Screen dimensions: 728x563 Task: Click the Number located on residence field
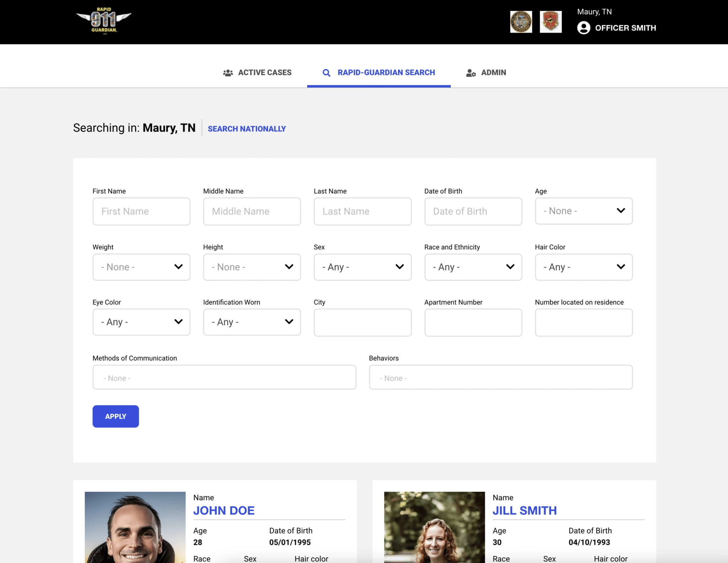point(584,322)
